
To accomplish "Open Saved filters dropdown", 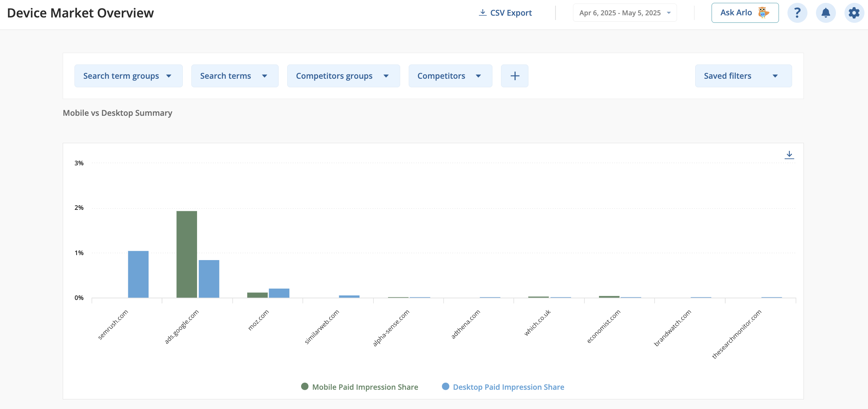I will click(x=744, y=76).
